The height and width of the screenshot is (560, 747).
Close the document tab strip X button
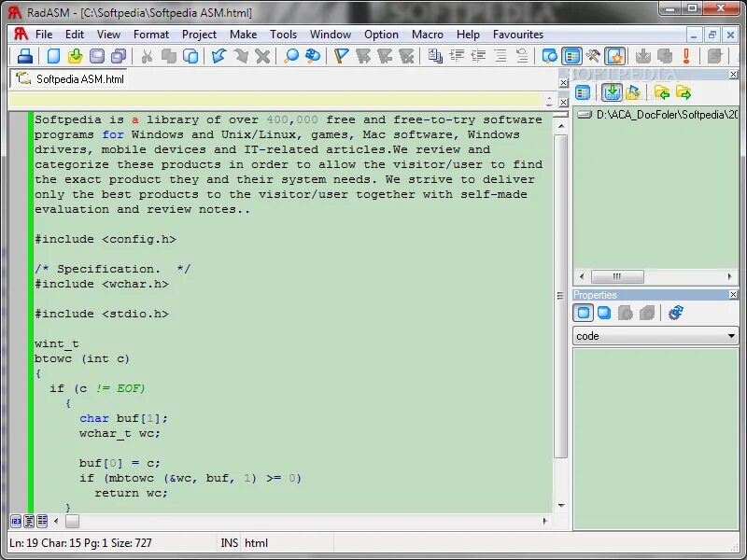pyautogui.click(x=563, y=82)
